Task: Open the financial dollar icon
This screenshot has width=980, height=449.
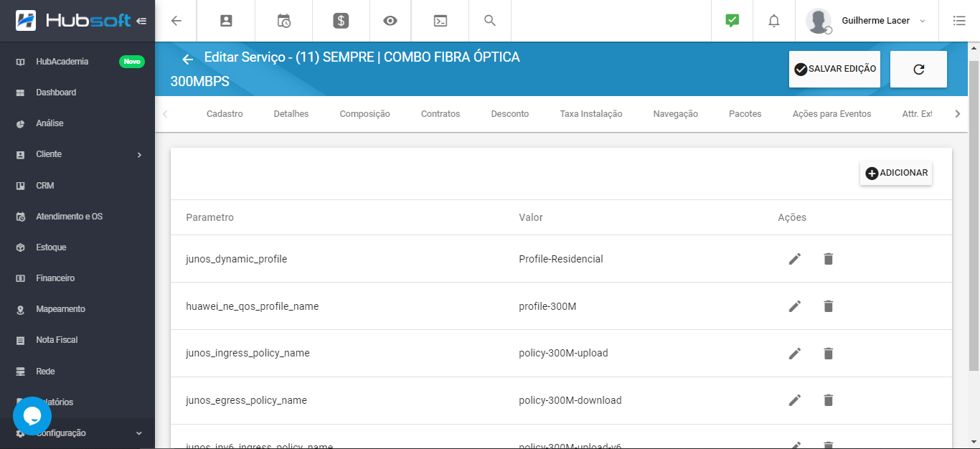Action: pyautogui.click(x=341, y=21)
